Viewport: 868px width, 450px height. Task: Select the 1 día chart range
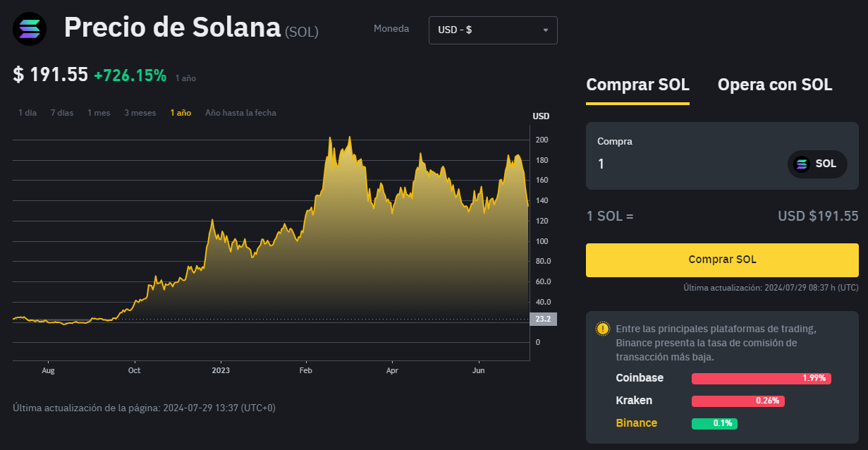pyautogui.click(x=27, y=113)
